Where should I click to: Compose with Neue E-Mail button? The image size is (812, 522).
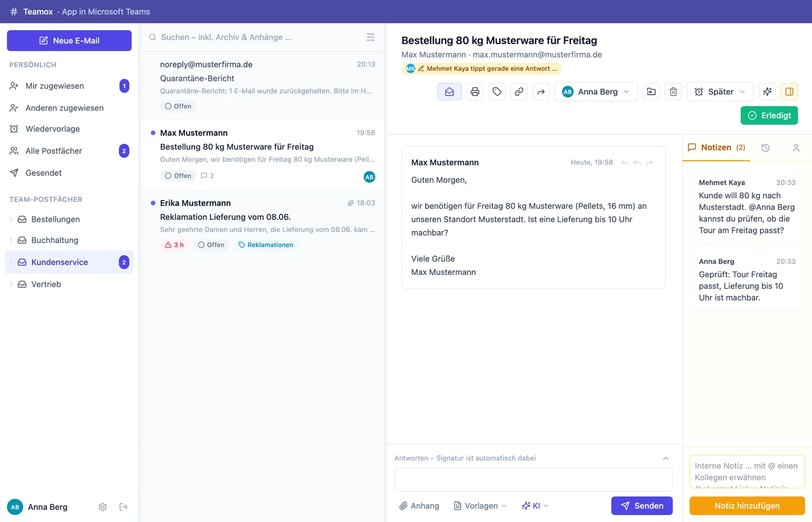[69, 41]
